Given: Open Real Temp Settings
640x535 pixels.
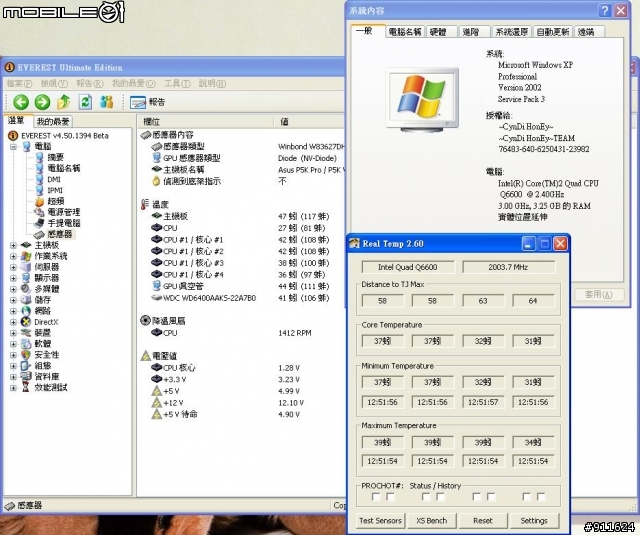Looking at the screenshot, I should (x=534, y=521).
